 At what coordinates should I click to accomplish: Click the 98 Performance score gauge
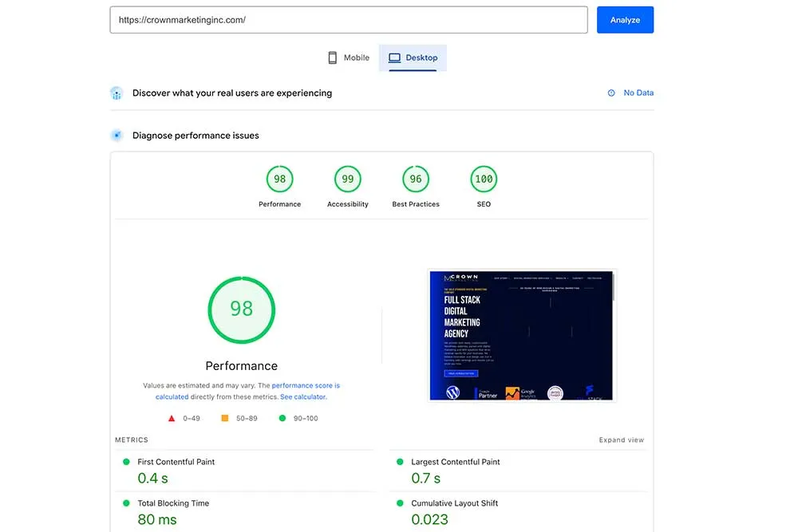(x=242, y=309)
